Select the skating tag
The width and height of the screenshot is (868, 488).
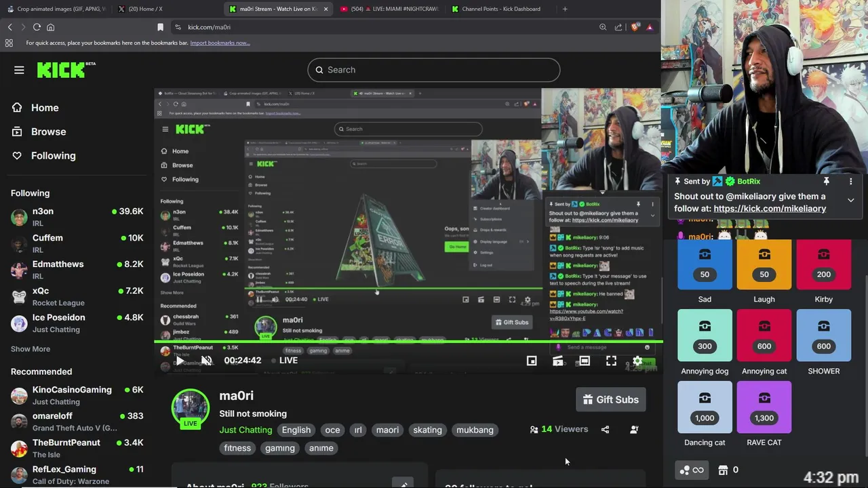coord(427,430)
